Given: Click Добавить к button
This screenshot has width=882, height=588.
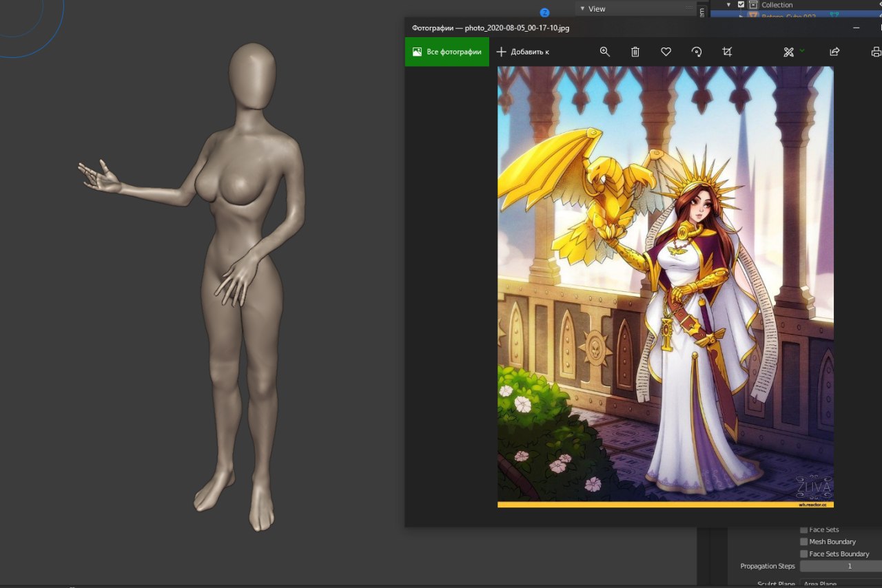Looking at the screenshot, I should pos(523,52).
